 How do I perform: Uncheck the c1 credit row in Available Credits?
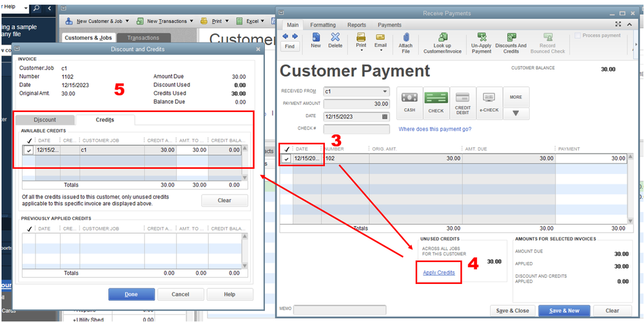coord(28,150)
